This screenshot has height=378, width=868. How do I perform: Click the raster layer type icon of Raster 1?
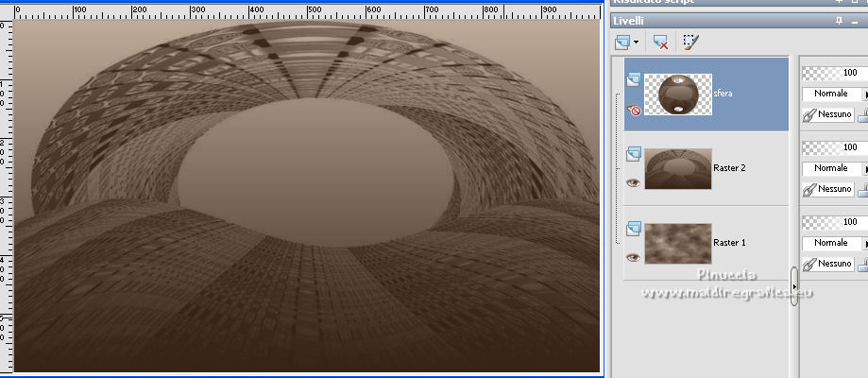[634, 229]
